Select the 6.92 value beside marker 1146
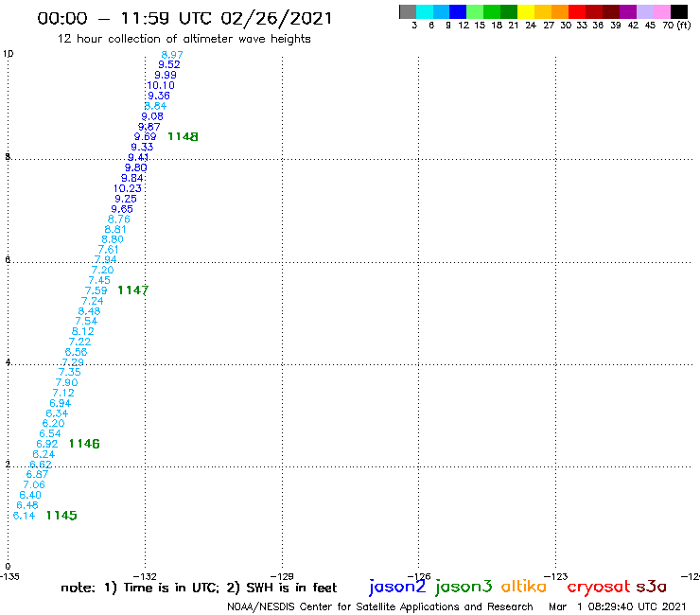 coord(47,444)
